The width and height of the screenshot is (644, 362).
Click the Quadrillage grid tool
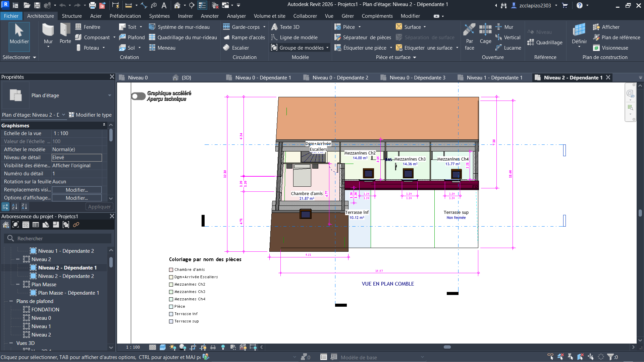coord(544,43)
